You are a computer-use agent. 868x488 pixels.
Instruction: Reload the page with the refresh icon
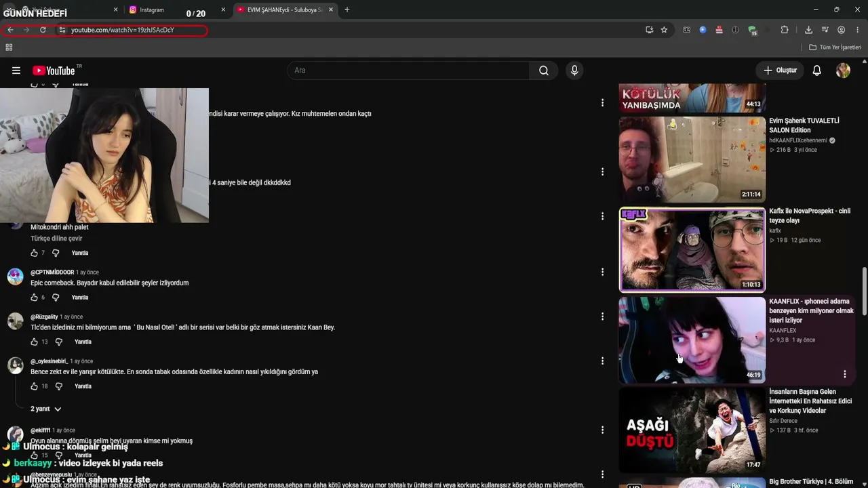[43, 30]
